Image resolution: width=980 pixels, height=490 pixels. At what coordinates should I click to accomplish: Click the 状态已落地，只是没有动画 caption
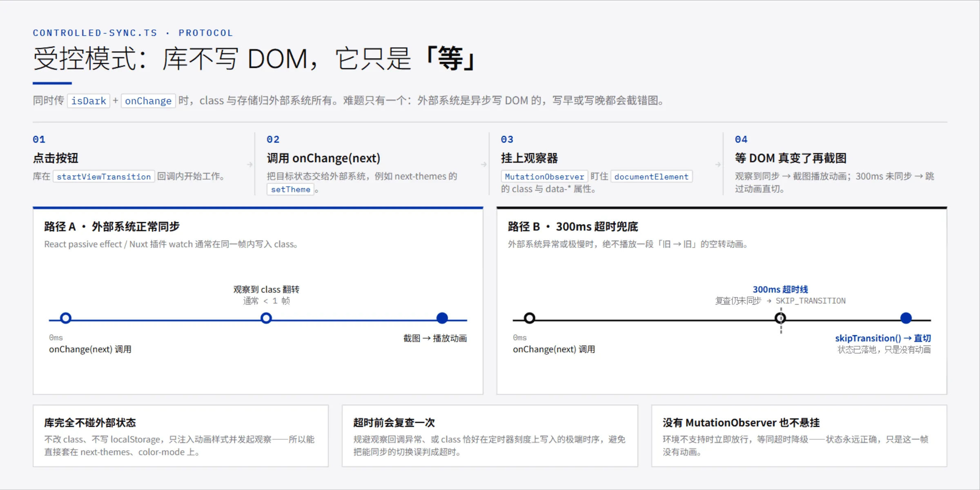click(x=884, y=350)
